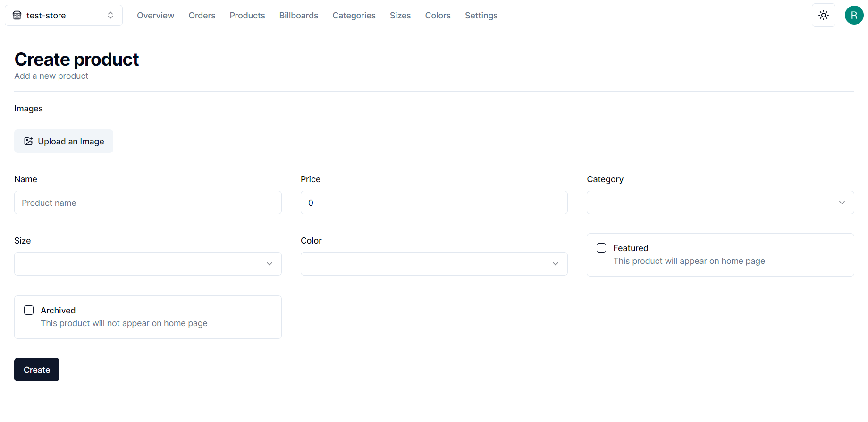Screen dimensions: 868x422
Task: Click into the Price field
Action: point(434,203)
